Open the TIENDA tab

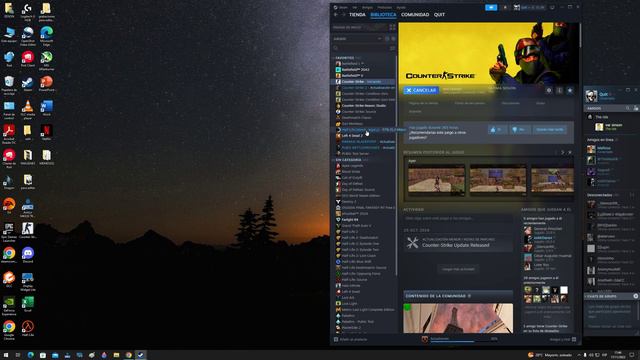[x=357, y=15]
